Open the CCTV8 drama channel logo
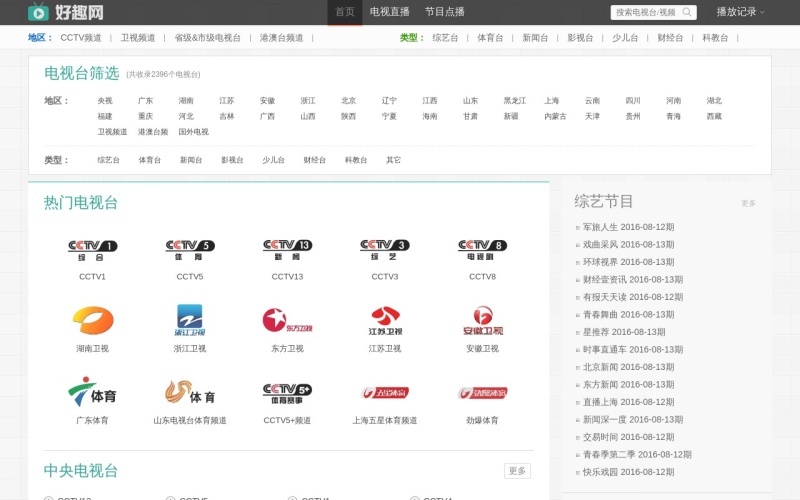 [x=483, y=250]
